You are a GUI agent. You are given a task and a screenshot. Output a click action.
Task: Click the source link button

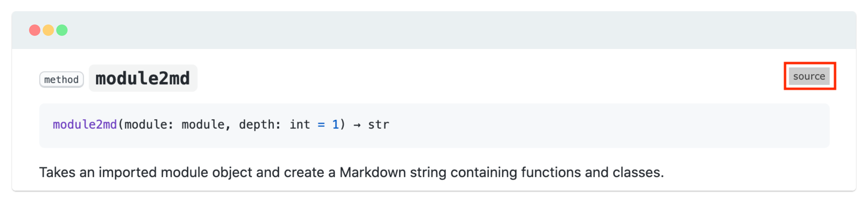pyautogui.click(x=809, y=77)
